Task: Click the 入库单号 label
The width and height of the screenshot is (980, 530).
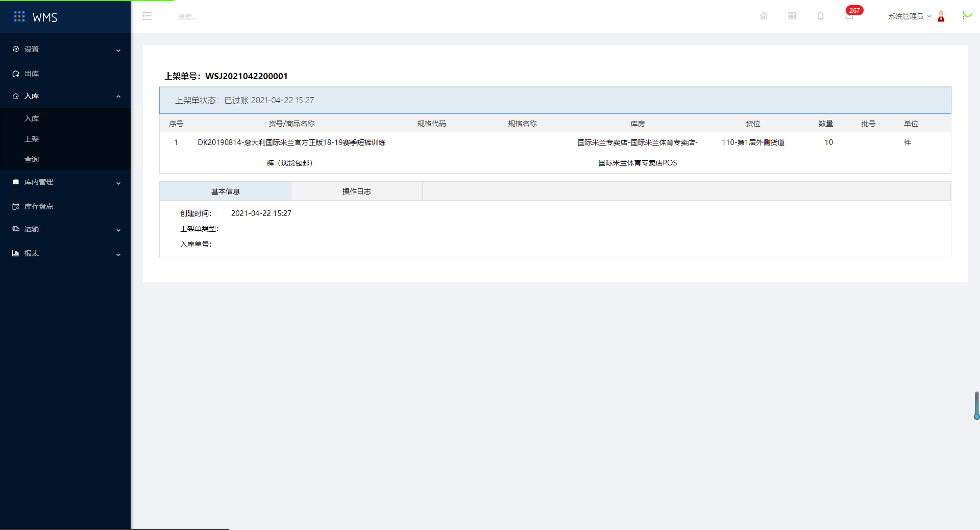Action: 195,244
